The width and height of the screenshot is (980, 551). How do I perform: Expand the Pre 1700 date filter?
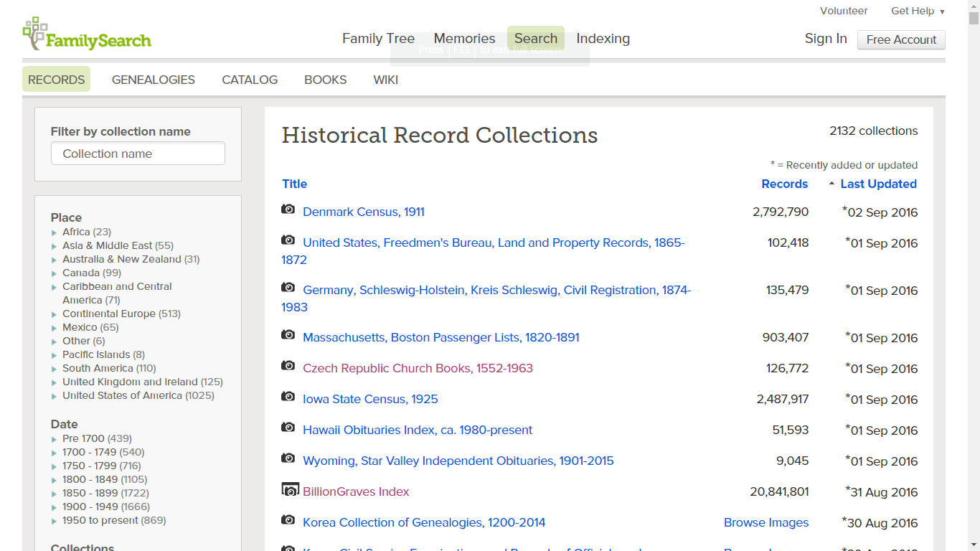54,438
